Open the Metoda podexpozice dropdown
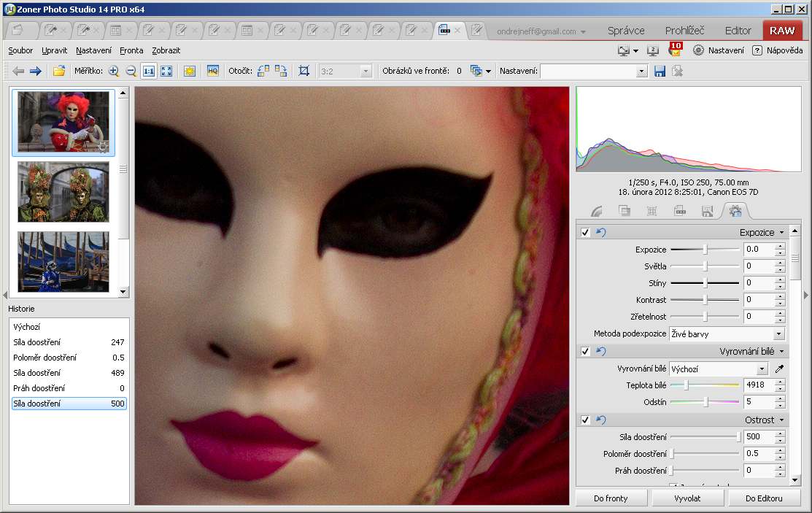812x513 pixels. [727, 333]
